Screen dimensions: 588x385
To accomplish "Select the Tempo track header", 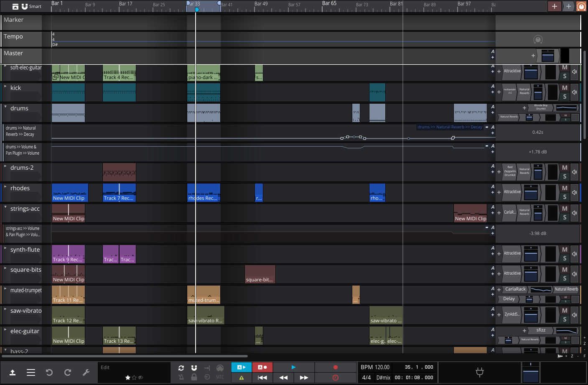I will tap(21, 39).
